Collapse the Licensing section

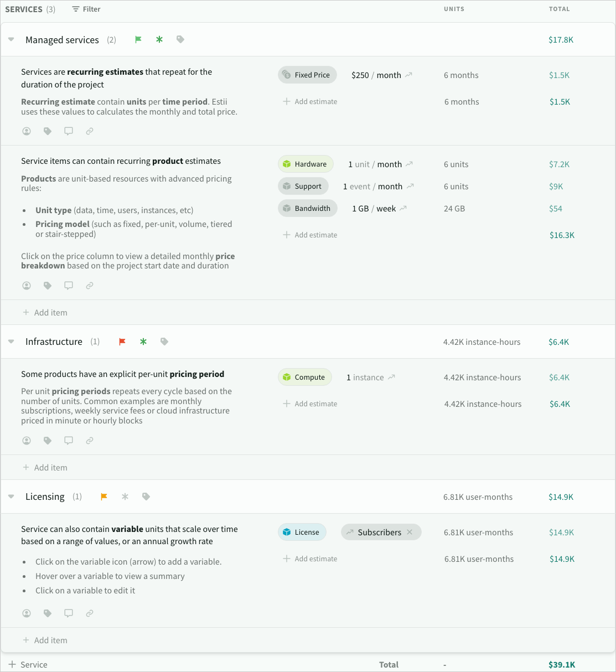tap(11, 497)
